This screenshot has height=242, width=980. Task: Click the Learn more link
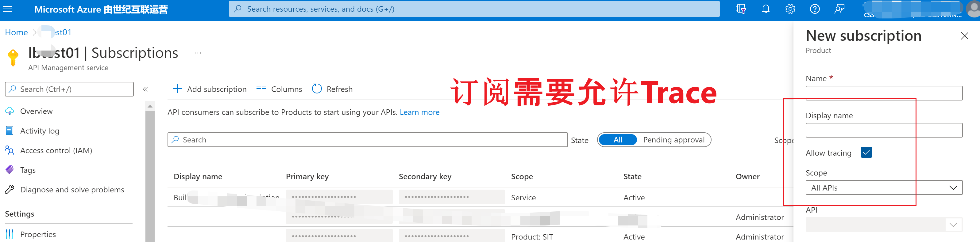point(419,112)
